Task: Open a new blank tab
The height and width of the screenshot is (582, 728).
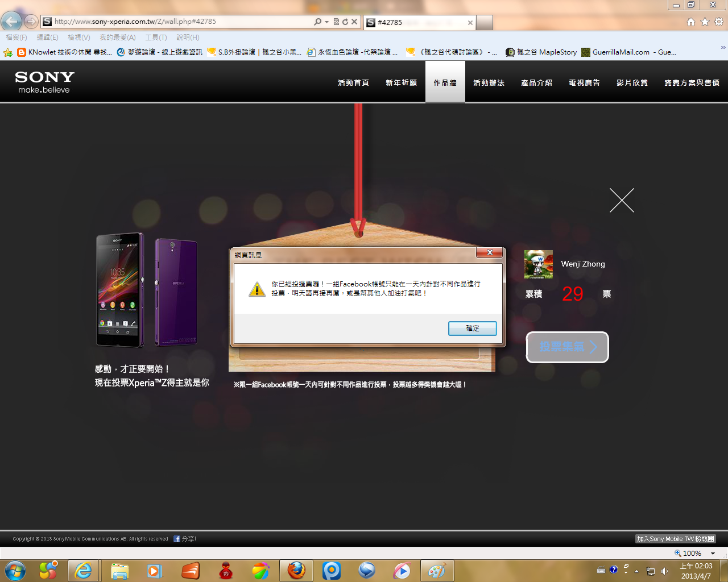Action: tap(485, 23)
